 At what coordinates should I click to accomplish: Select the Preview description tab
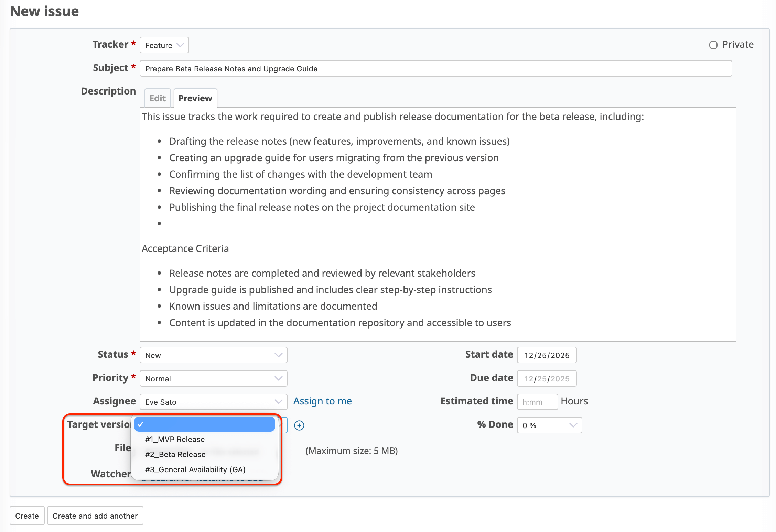pos(195,99)
